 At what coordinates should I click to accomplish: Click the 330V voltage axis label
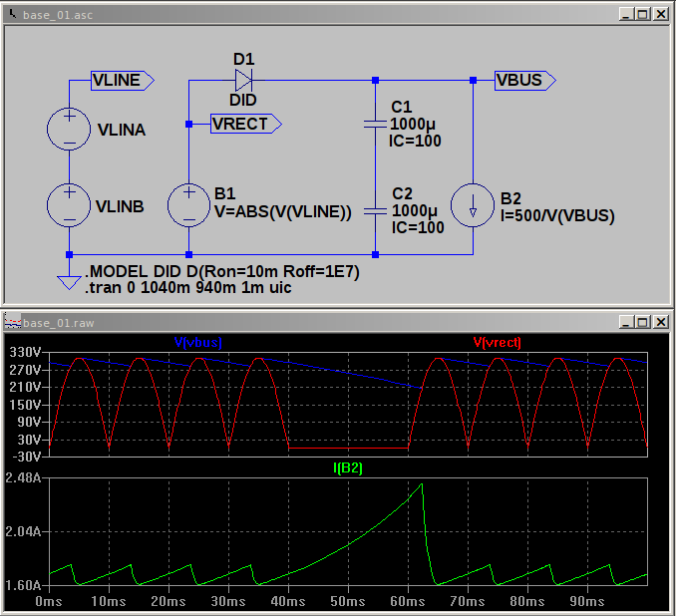tap(25, 352)
